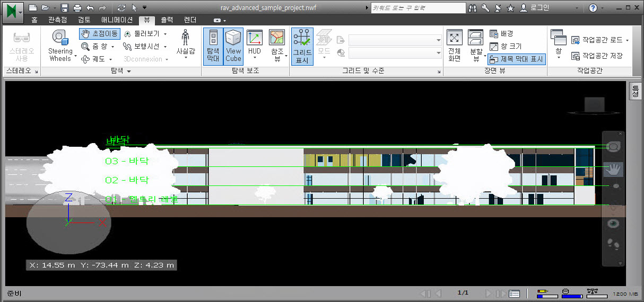Open 작업공간 로드 load workspace
This screenshot has width=644, height=302.
pyautogui.click(x=599, y=40)
